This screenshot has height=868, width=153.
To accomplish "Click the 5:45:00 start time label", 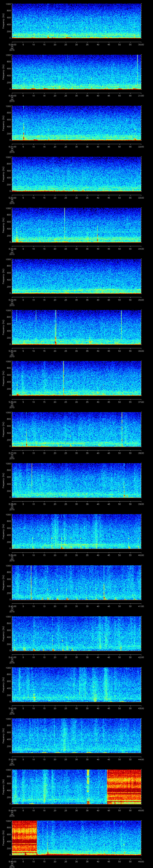I will [12, 861].
